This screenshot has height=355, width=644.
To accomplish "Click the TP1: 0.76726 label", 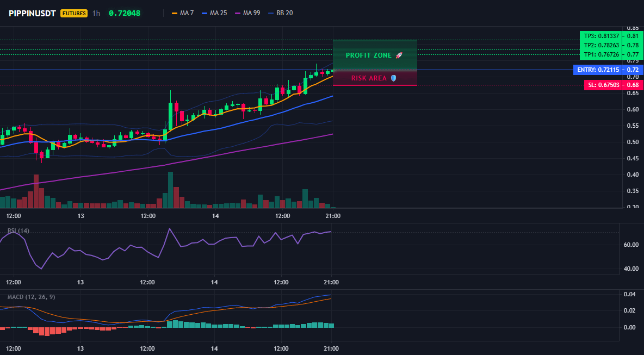I will pyautogui.click(x=601, y=54).
